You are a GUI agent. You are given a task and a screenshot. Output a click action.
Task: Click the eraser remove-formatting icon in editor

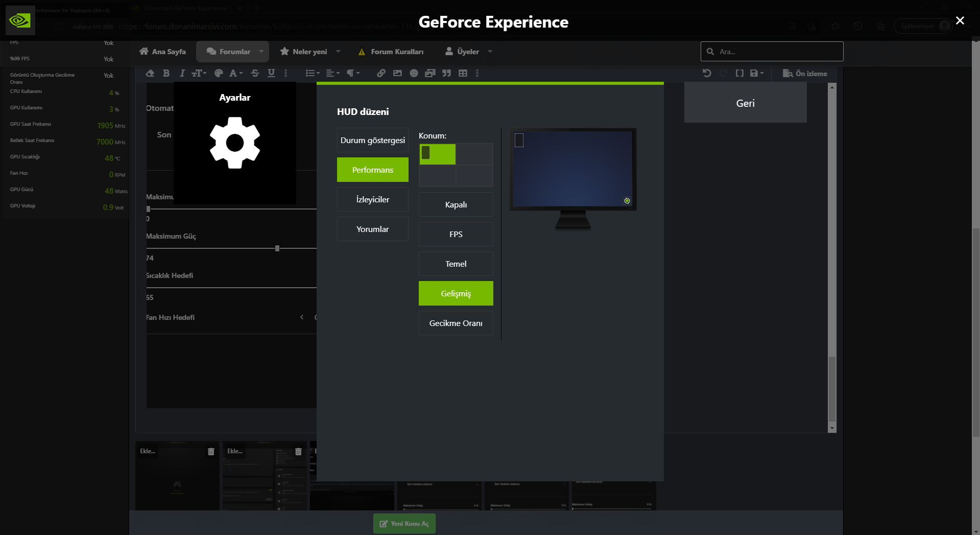150,73
